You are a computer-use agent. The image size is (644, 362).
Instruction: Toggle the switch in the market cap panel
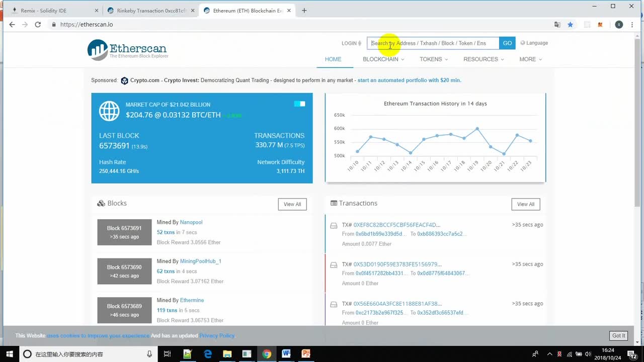click(299, 104)
